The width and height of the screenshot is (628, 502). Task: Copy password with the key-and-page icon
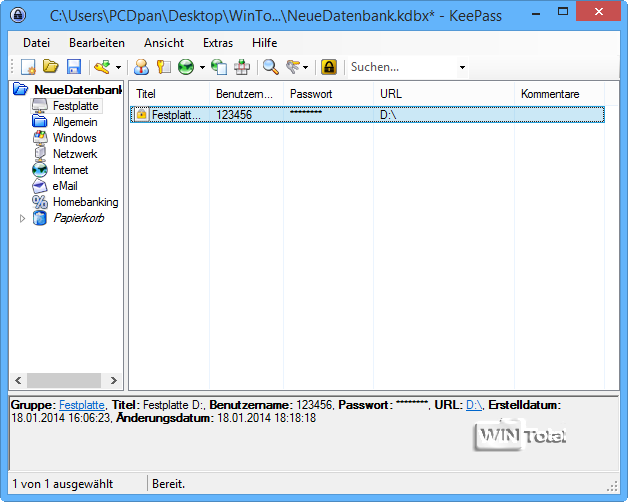[164, 67]
